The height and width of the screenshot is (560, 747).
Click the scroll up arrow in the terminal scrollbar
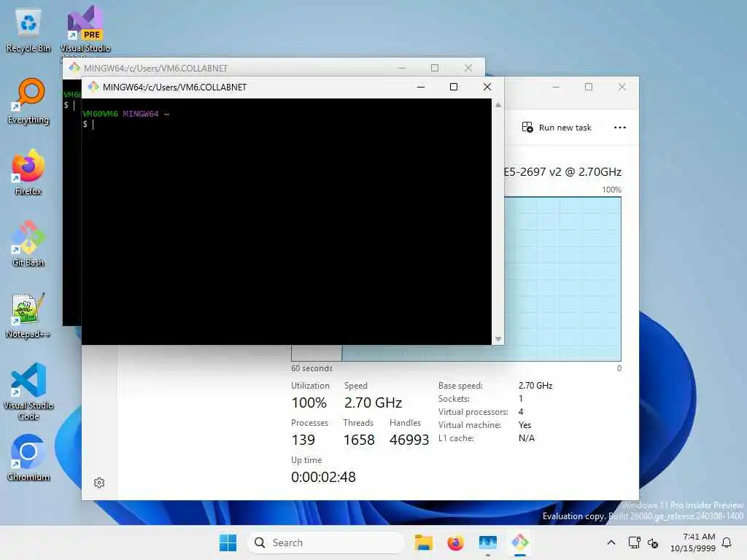pyautogui.click(x=498, y=105)
